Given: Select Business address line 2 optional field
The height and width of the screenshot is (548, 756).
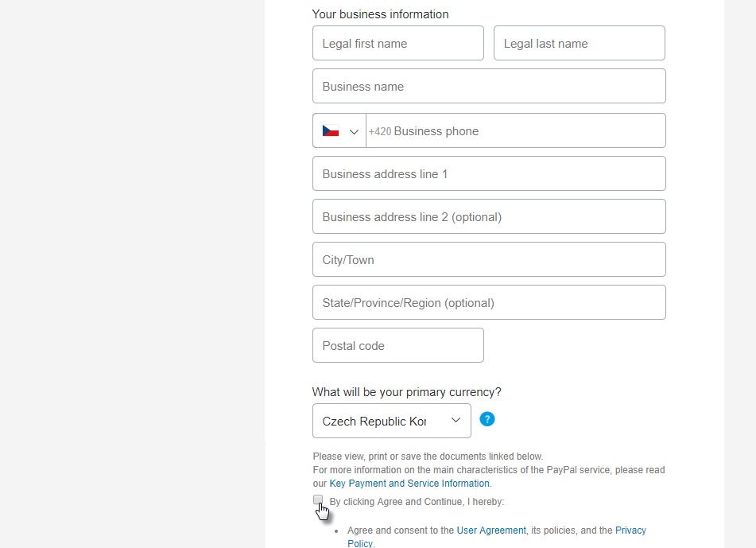Looking at the screenshot, I should coord(489,216).
